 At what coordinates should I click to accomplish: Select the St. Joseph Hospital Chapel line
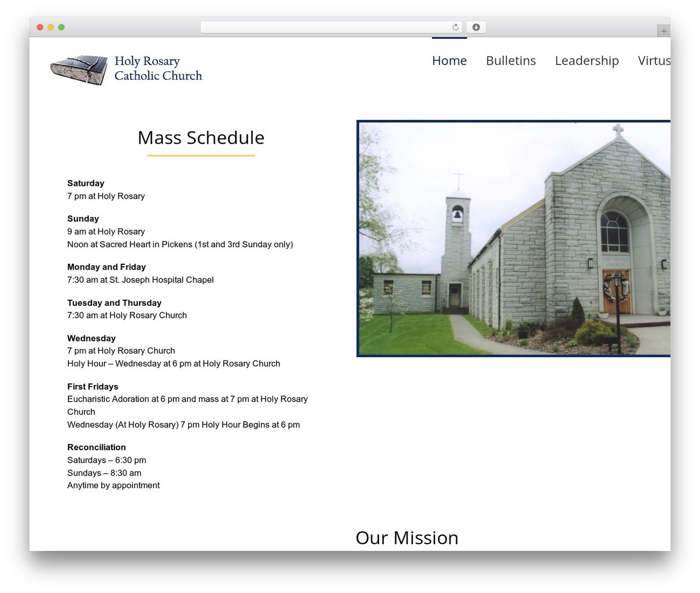coord(141,280)
